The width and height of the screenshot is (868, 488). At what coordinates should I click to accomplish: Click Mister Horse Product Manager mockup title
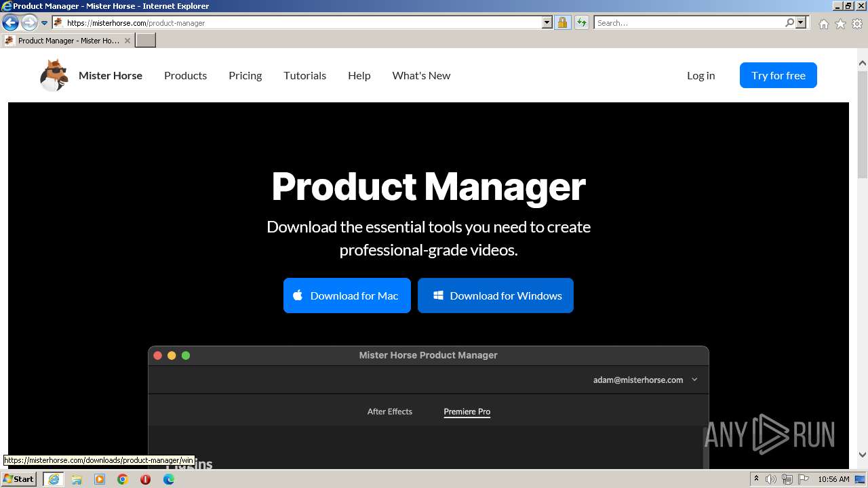[428, 355]
